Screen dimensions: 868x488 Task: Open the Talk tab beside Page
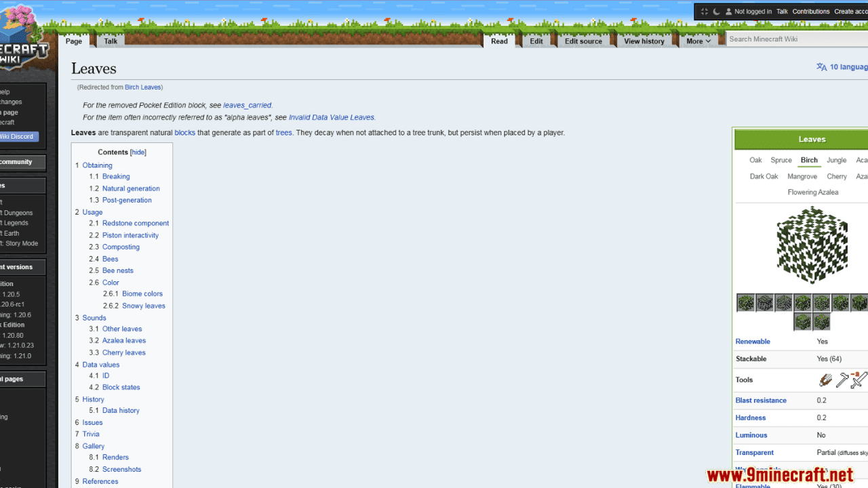pyautogui.click(x=111, y=41)
